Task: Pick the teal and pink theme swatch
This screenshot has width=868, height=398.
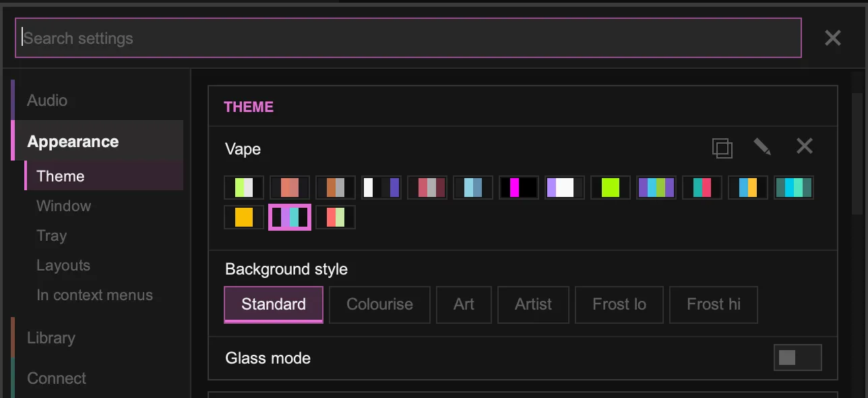Action: pyautogui.click(x=702, y=188)
